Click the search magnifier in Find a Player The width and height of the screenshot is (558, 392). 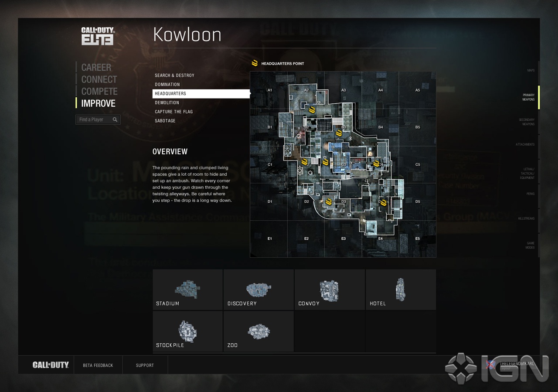[x=115, y=119]
